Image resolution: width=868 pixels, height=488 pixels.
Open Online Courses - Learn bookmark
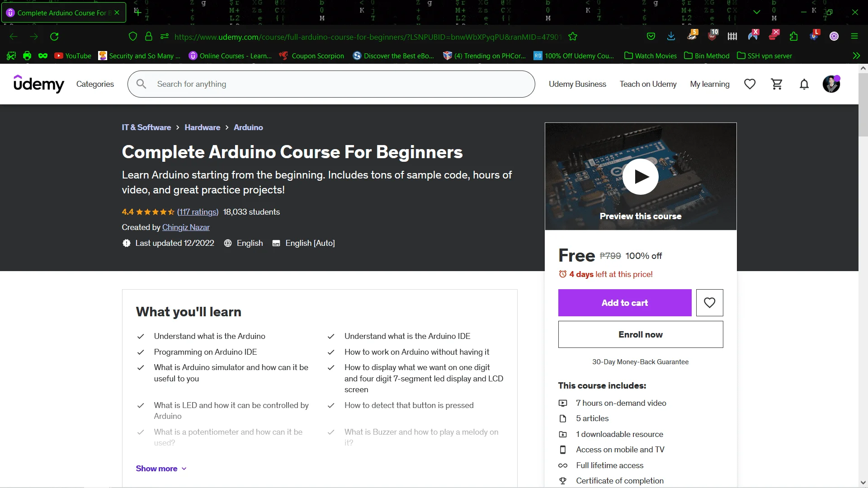(230, 56)
